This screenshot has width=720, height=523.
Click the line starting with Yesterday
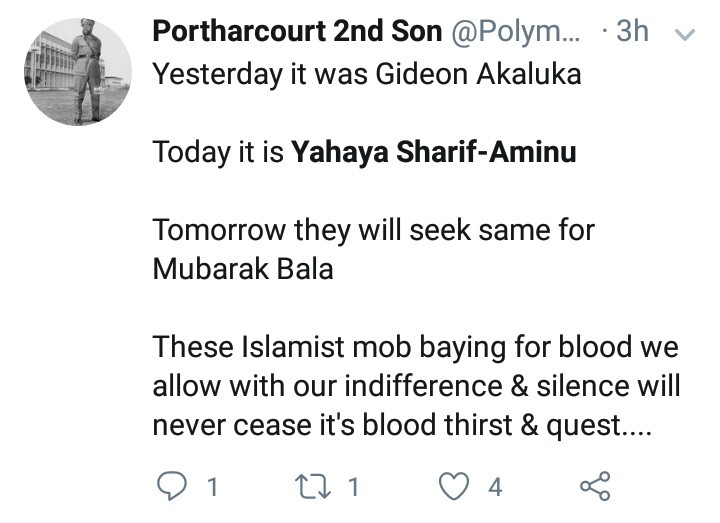pos(366,75)
